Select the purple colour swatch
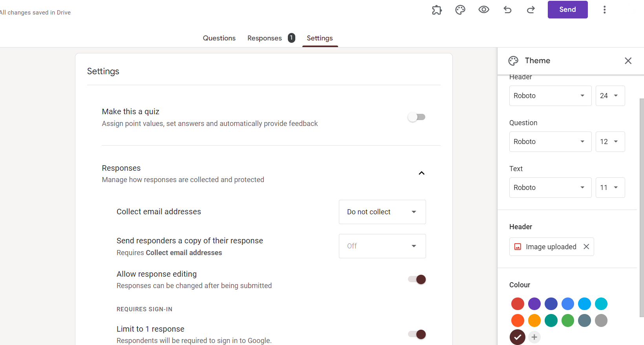 [x=534, y=304]
